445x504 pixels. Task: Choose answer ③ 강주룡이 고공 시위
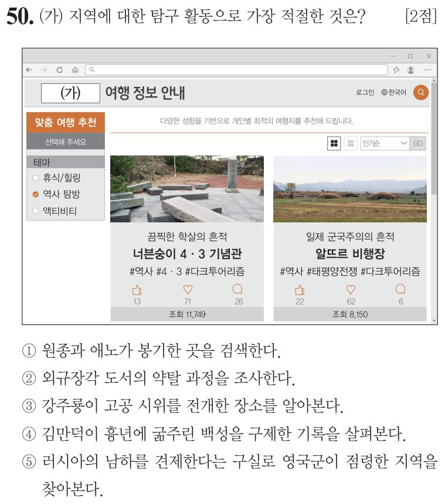coord(182,406)
